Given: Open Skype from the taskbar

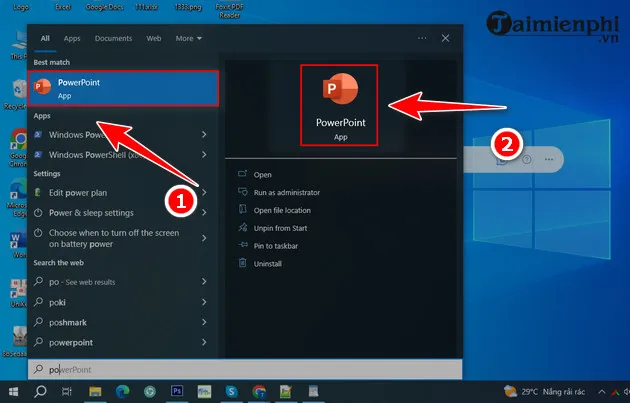Looking at the screenshot, I should tap(231, 391).
